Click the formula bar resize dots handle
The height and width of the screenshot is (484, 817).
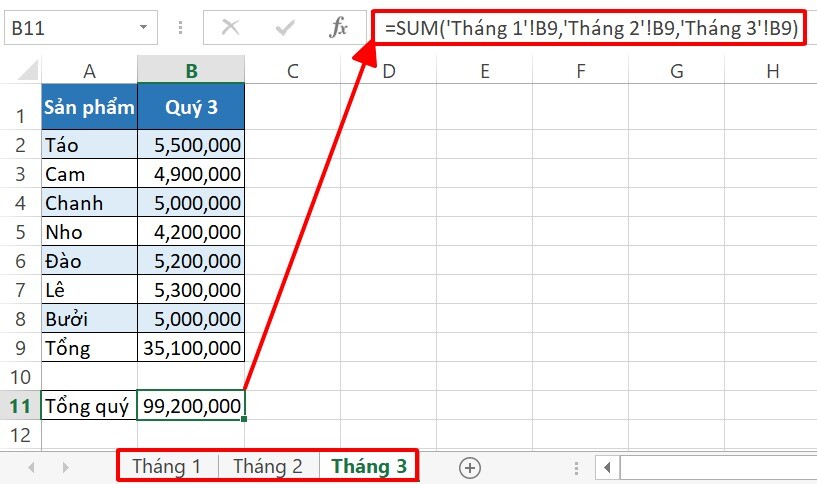180,27
